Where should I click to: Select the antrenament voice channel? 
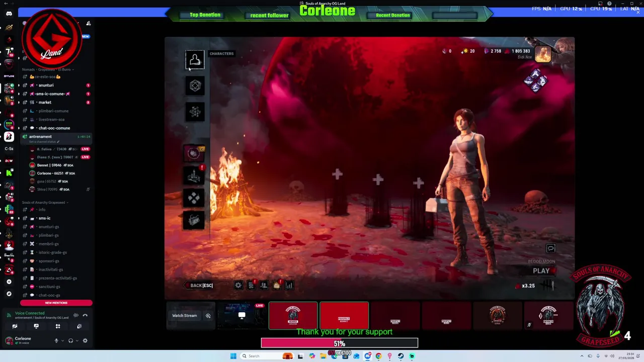tap(55, 138)
